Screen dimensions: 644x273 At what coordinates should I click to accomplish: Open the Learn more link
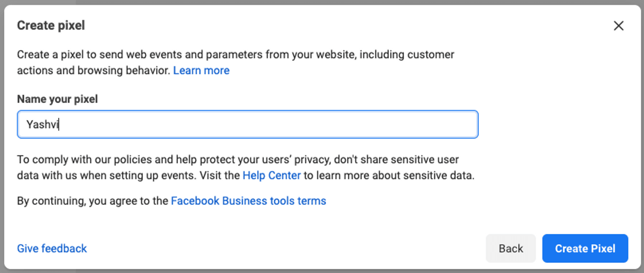click(x=201, y=70)
